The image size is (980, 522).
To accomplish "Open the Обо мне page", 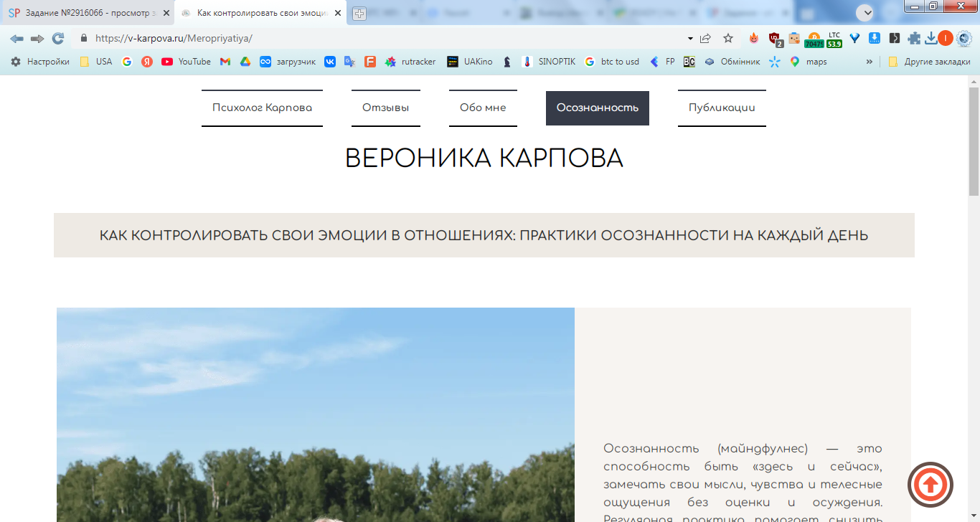I will point(483,108).
